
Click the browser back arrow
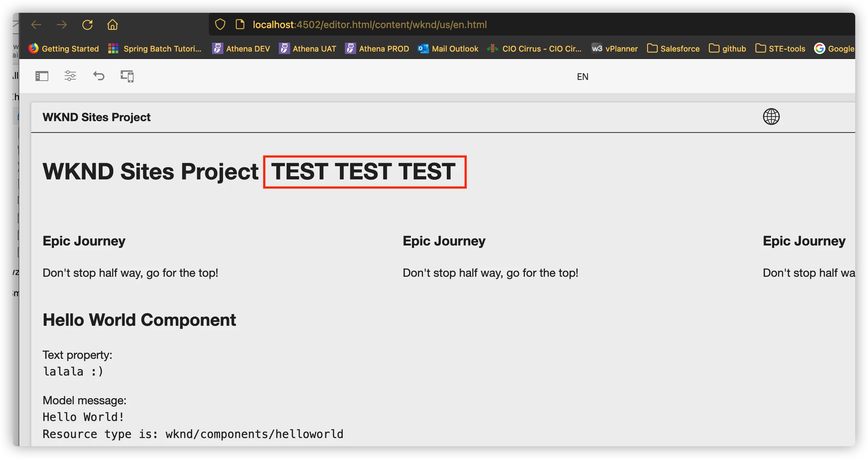click(36, 25)
